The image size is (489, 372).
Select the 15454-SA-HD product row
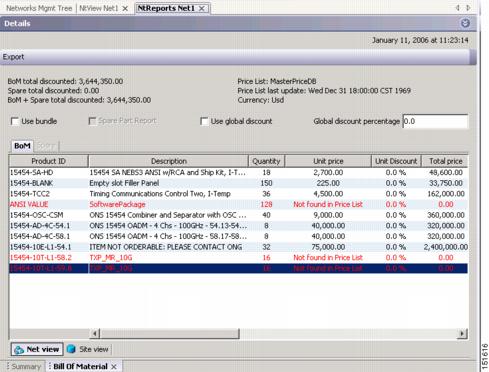(x=238, y=172)
